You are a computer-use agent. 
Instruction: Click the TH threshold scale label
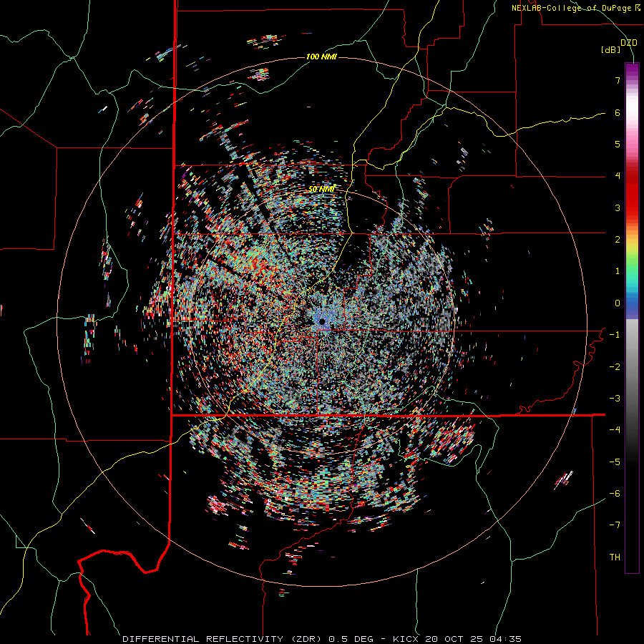(615, 557)
